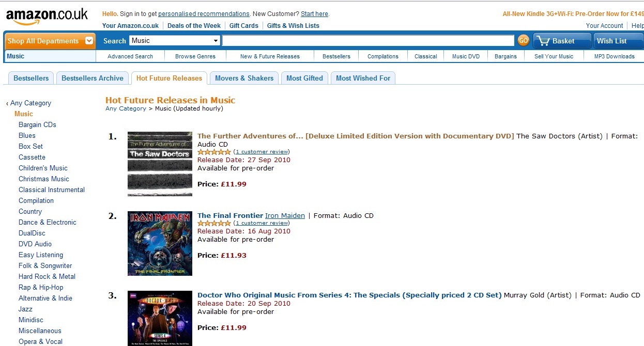Open the Iron Maiden album cover thumbnail

tap(160, 243)
